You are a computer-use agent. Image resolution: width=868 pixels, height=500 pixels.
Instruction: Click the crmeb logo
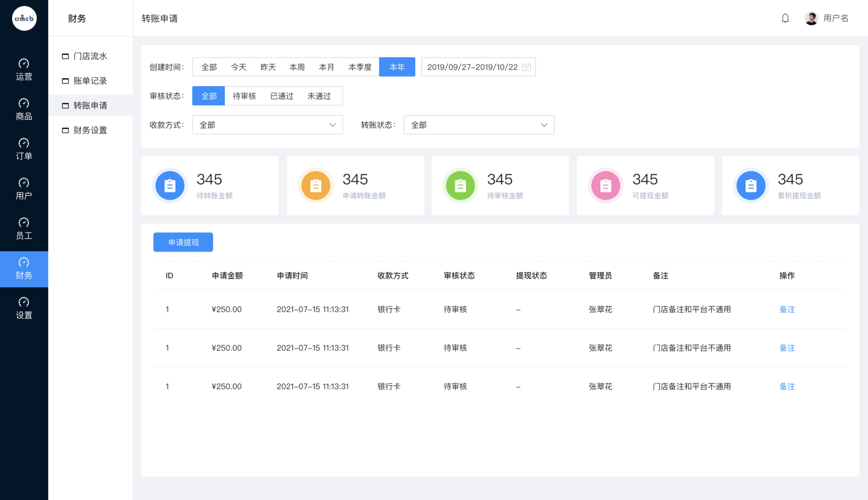pyautogui.click(x=24, y=18)
